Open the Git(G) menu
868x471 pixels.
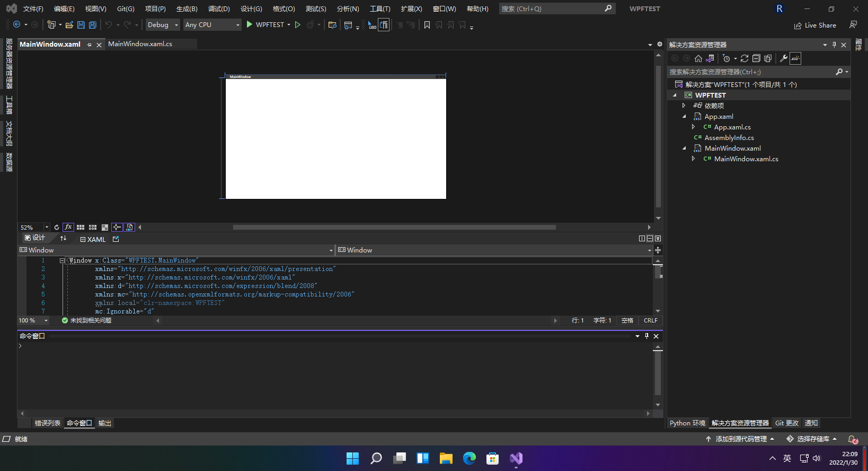click(x=126, y=8)
